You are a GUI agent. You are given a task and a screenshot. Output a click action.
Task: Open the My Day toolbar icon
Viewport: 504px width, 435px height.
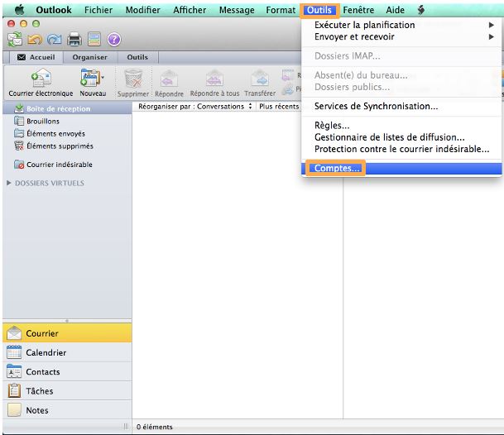point(94,40)
